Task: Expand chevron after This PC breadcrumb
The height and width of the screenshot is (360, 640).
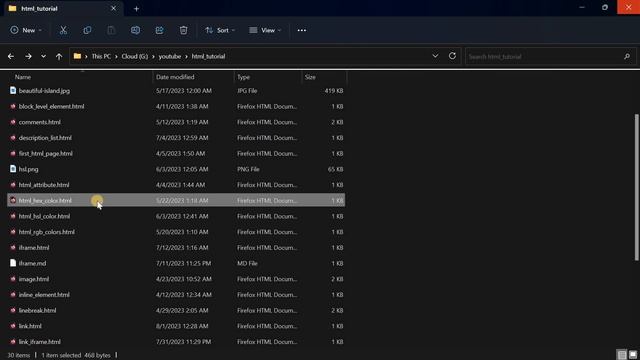Action: click(116, 56)
